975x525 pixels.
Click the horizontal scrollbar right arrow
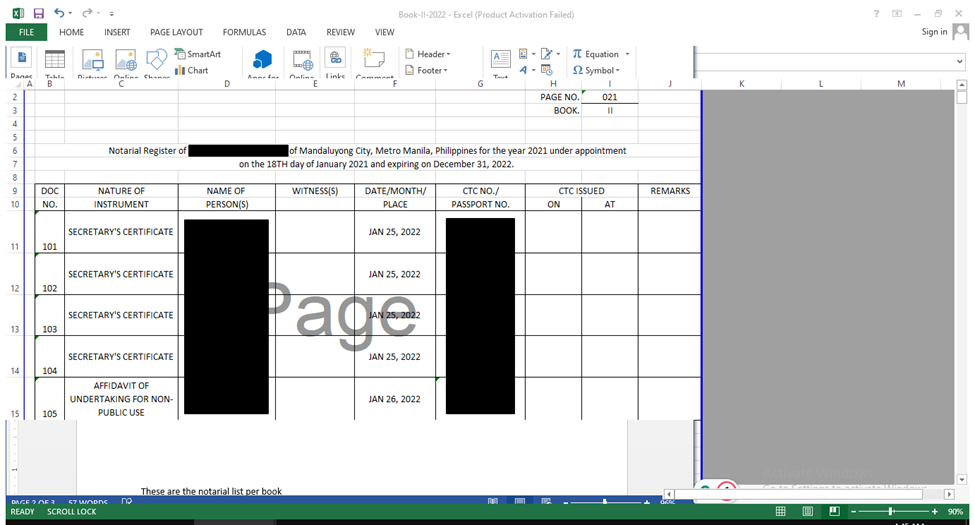[949, 495]
